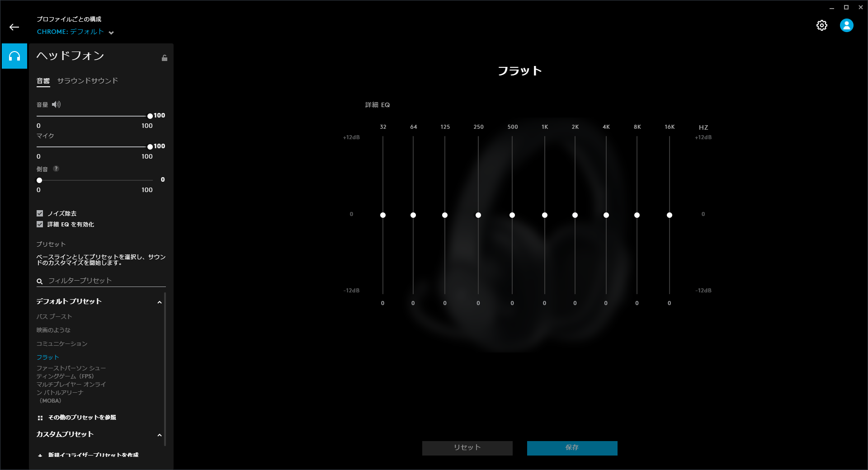Viewport: 868px width, 470px height.
Task: Collapse the デフォルト プリセット section
Action: coord(159,301)
